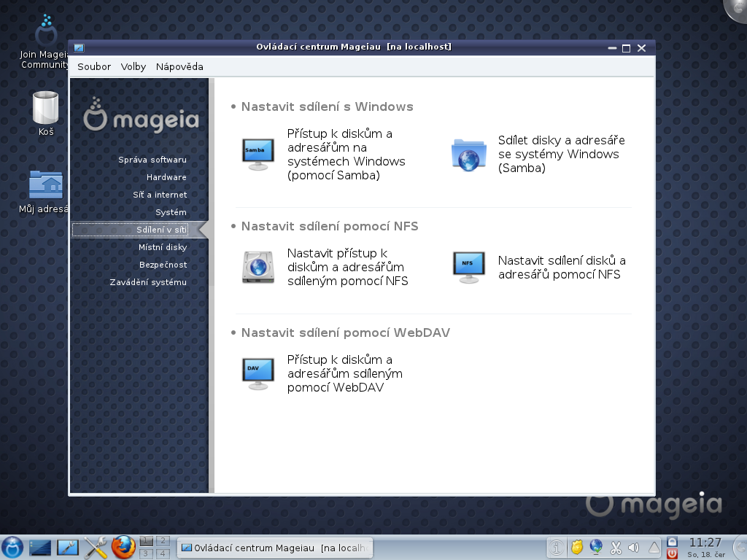Select Správa softwaru in the sidebar
Screen dimensions: 747x560
152,160
